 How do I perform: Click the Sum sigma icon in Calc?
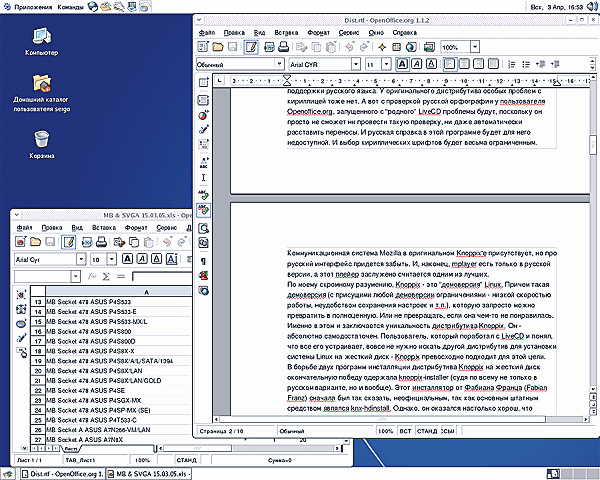click(106, 276)
